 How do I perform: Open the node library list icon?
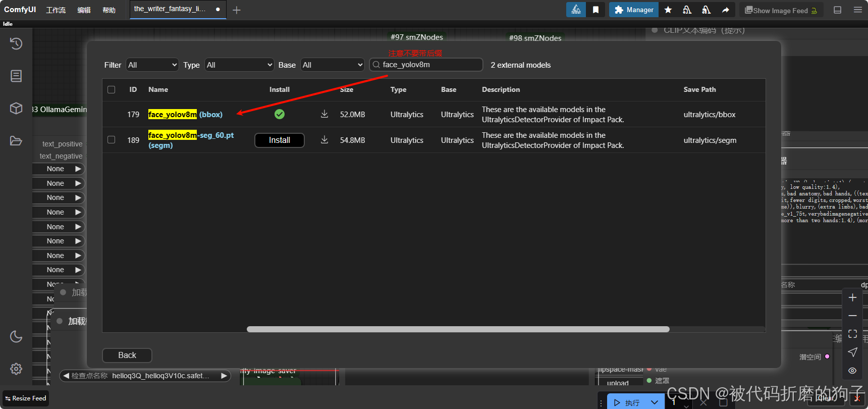(16, 76)
